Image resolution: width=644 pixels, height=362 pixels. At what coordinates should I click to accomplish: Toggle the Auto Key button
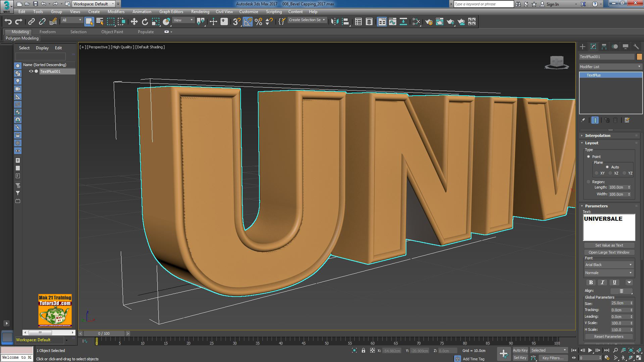520,350
